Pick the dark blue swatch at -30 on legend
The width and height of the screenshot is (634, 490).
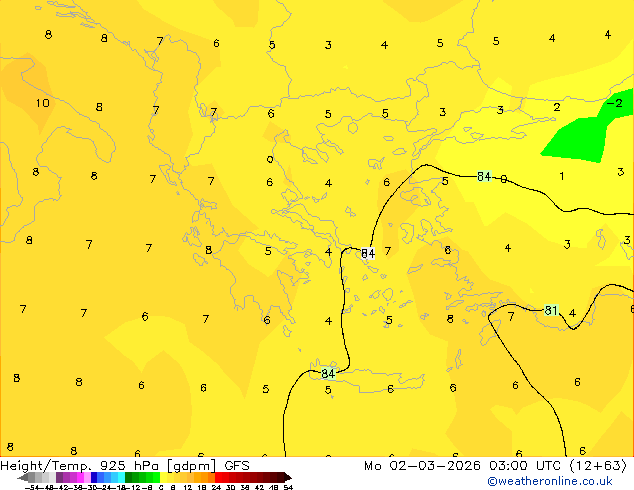coord(94,477)
